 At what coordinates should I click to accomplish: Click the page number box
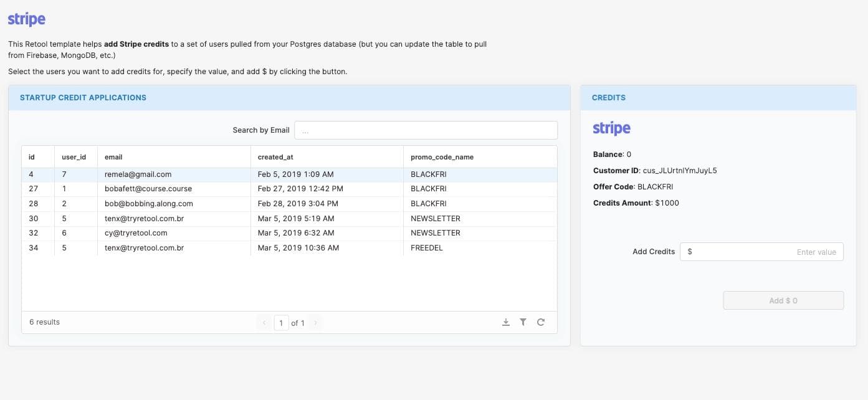pos(281,323)
